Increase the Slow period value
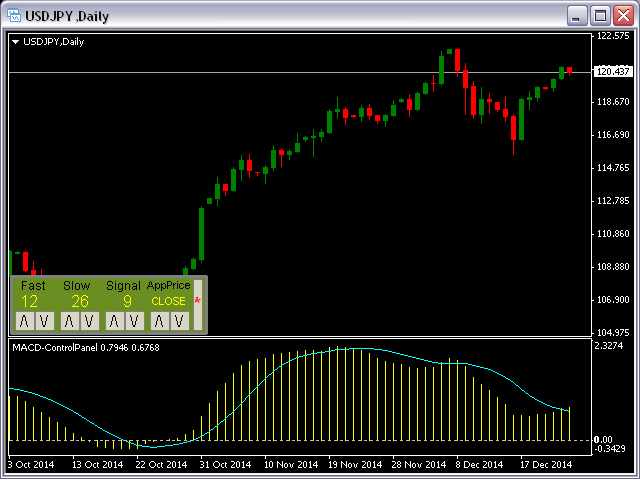This screenshot has width=640, height=480. coord(69,320)
